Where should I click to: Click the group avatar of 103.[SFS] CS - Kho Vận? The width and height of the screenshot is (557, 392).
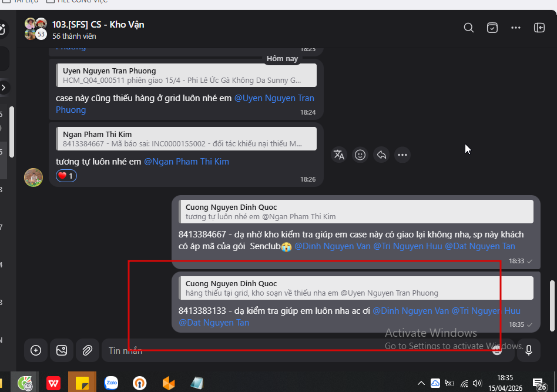[x=36, y=29]
